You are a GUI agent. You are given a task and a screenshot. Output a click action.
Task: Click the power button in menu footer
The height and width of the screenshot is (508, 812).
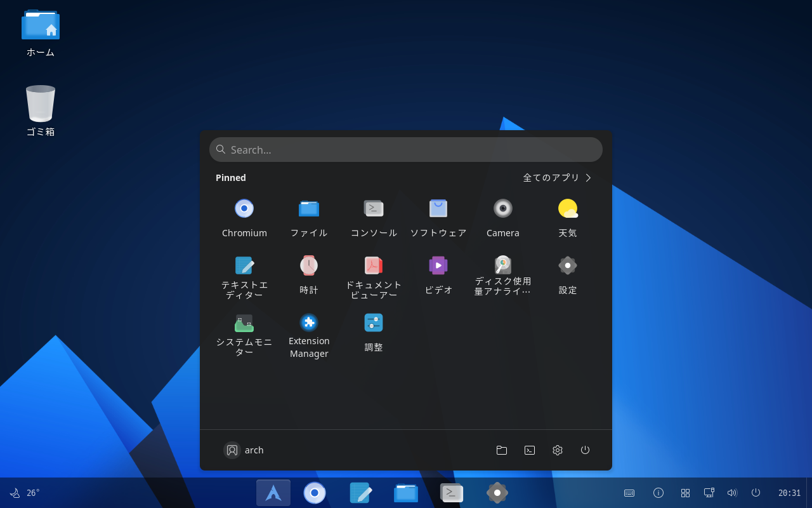click(x=586, y=450)
